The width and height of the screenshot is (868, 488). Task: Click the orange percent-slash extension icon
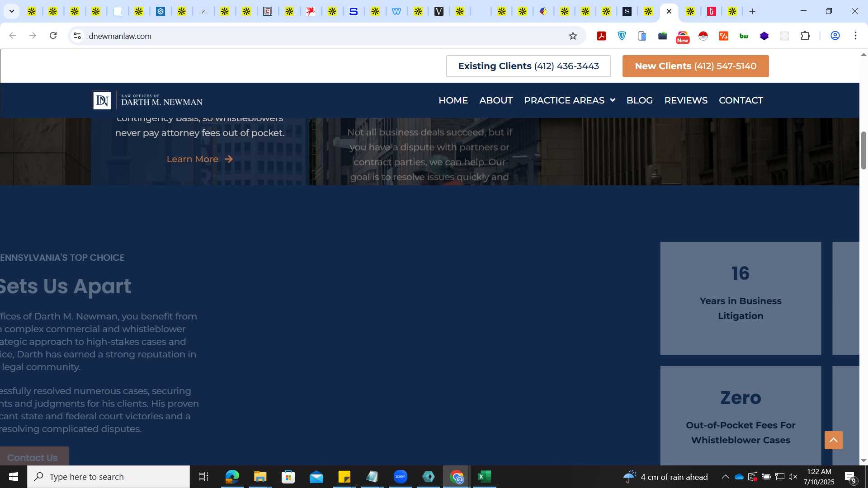pos(723,36)
